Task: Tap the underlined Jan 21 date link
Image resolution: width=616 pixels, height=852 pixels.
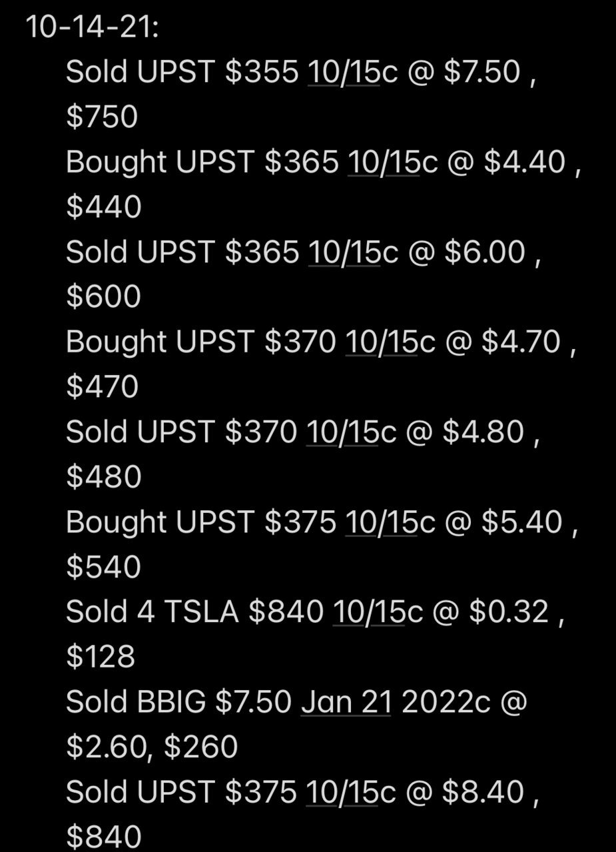Action: (346, 701)
